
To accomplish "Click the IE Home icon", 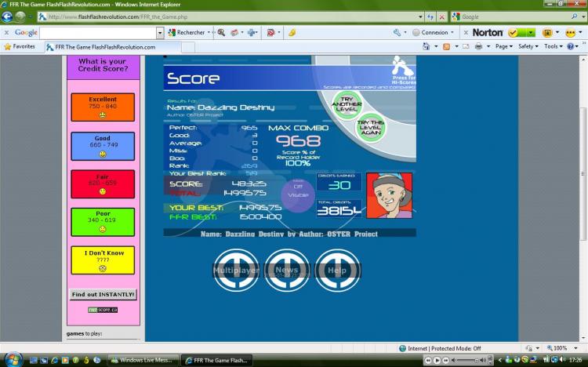I will [x=426, y=46].
